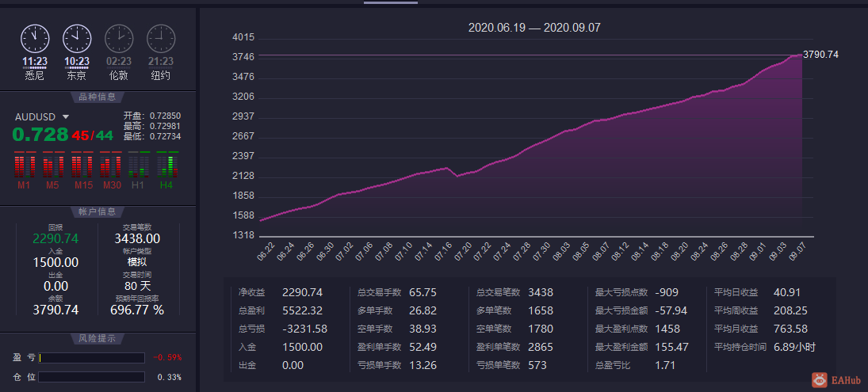
Task: Select the M30 timeframe signal bars
Action: 111,164
